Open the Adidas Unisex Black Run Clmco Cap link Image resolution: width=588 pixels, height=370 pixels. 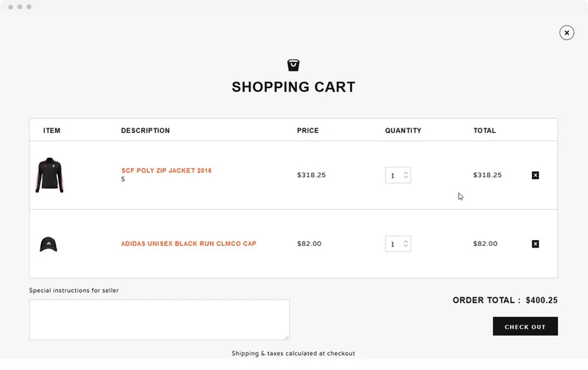(189, 244)
